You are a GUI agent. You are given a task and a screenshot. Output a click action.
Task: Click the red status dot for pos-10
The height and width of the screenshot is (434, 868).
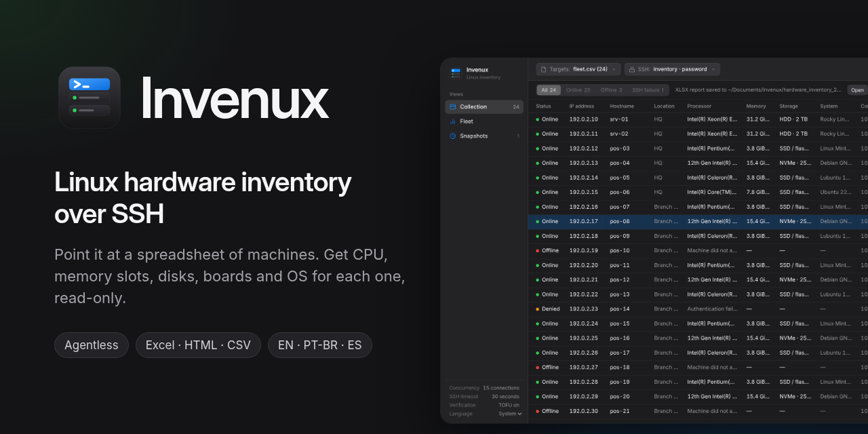pyautogui.click(x=538, y=250)
